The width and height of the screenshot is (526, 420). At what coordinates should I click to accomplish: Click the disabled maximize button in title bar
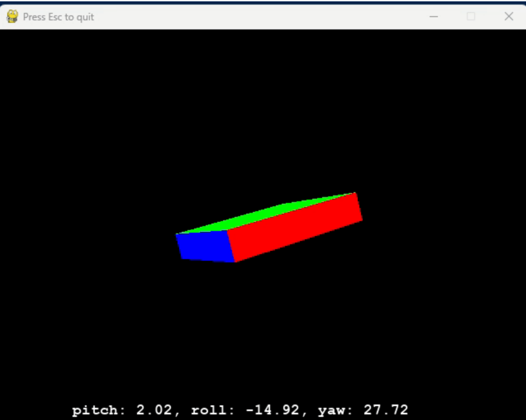pos(471,17)
